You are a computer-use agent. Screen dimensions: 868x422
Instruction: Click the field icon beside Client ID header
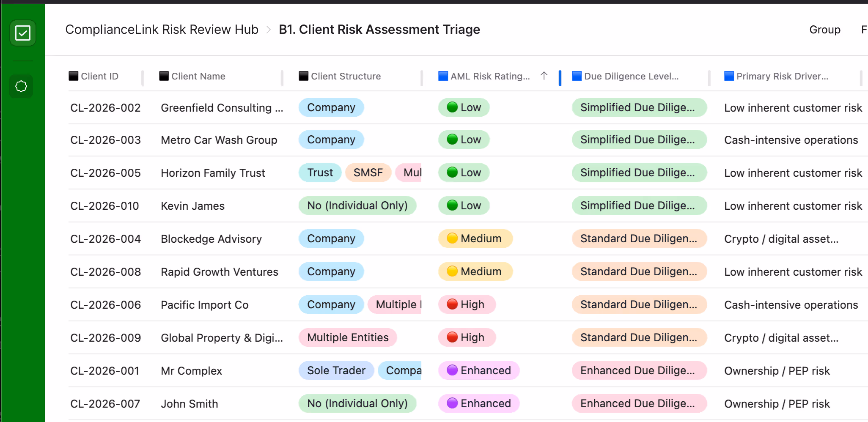73,76
